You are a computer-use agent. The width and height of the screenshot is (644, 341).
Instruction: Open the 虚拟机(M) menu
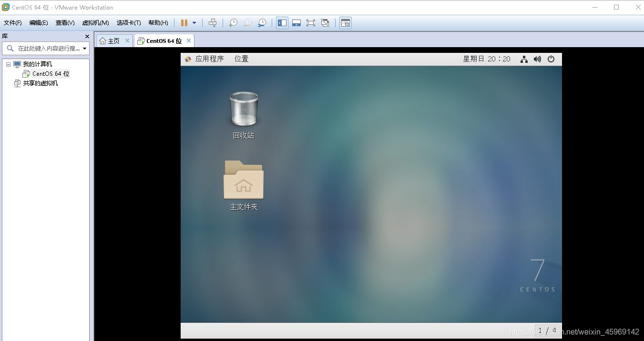95,23
